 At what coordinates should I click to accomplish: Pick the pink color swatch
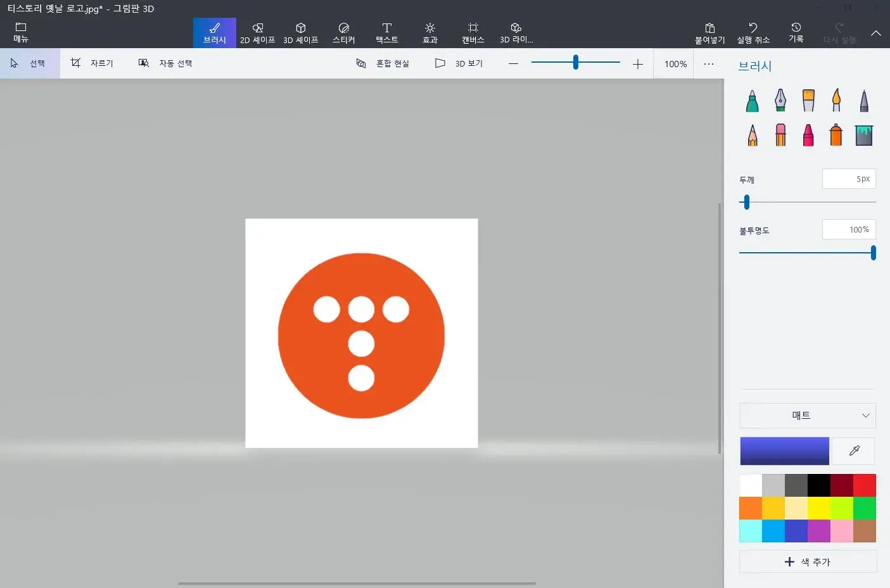pyautogui.click(x=842, y=531)
